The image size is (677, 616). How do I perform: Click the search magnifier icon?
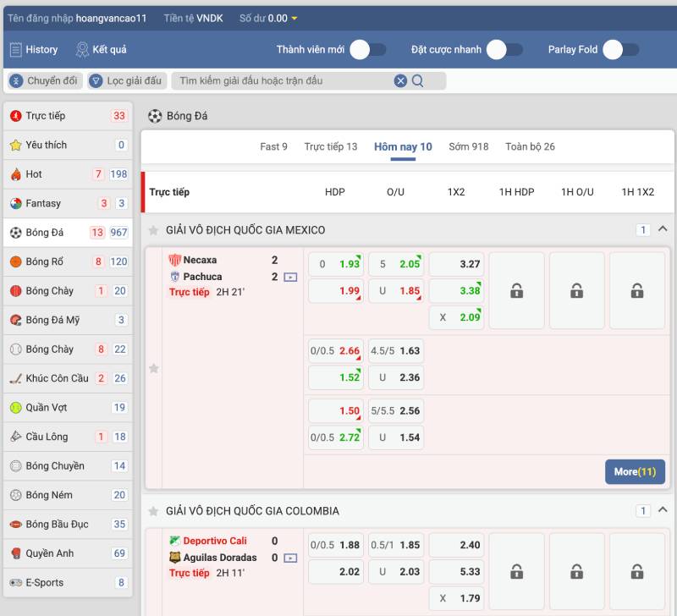[x=417, y=81]
